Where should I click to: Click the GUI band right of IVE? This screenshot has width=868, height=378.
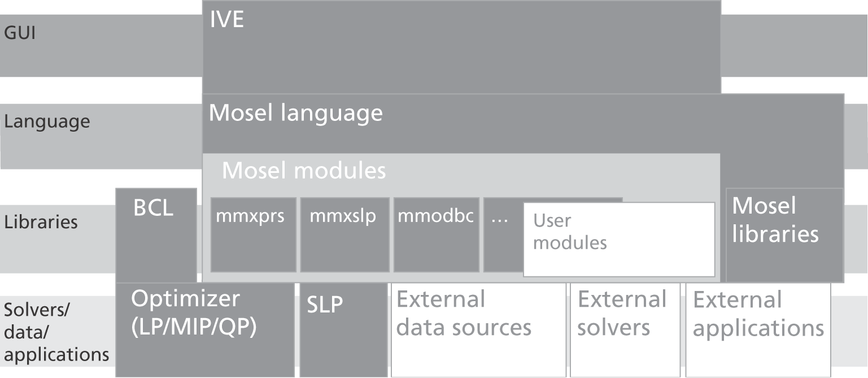coord(793,45)
